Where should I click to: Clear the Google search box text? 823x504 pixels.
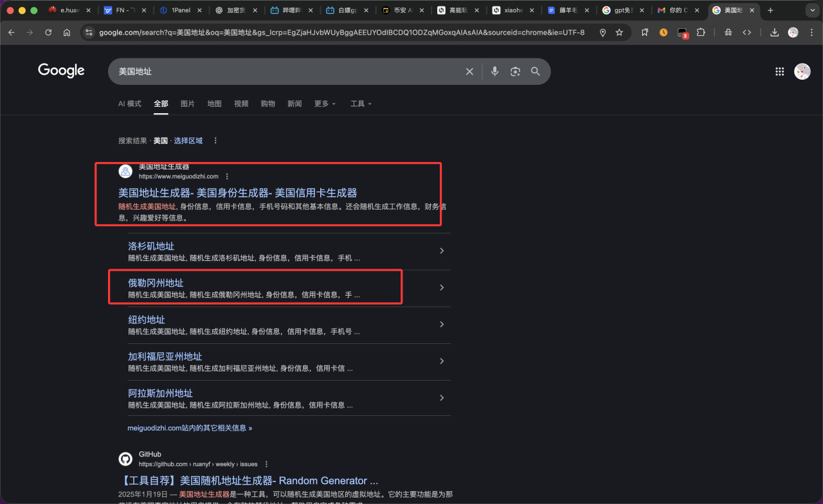pos(469,71)
